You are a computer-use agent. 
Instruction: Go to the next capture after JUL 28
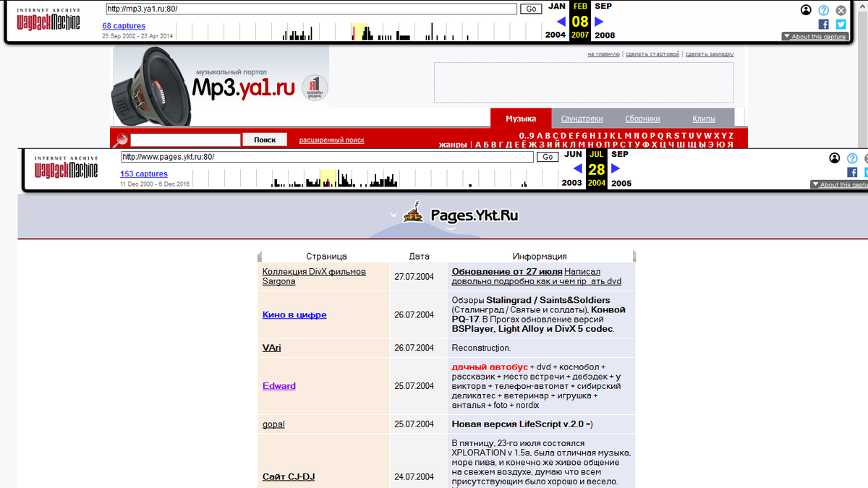616,168
